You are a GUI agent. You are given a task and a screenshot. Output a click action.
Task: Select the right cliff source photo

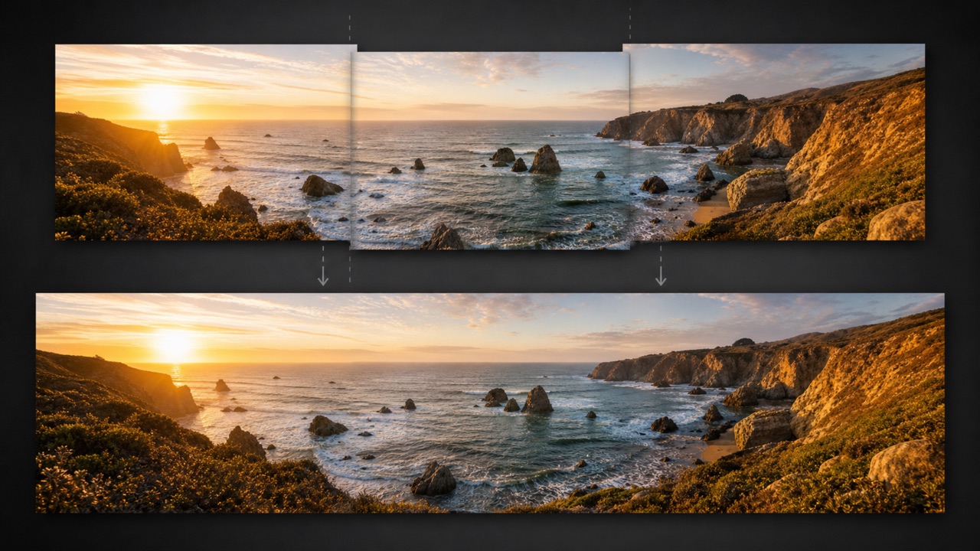coord(777,142)
